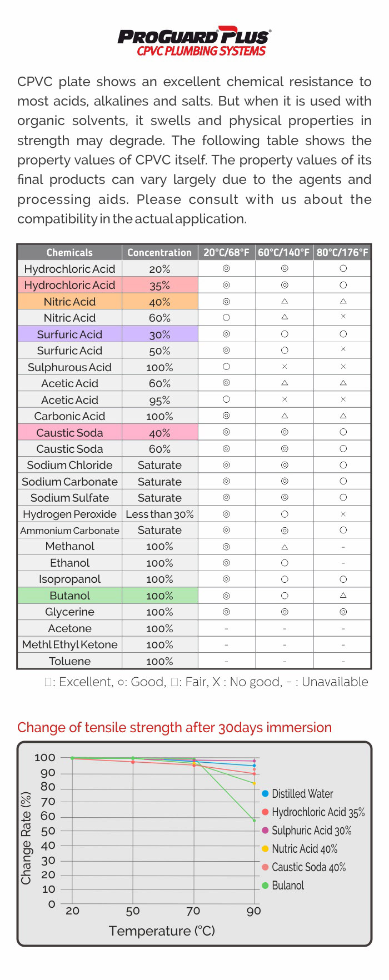Click the green Bulanol legend dot
Screen dimensions: 389x980
266,885
